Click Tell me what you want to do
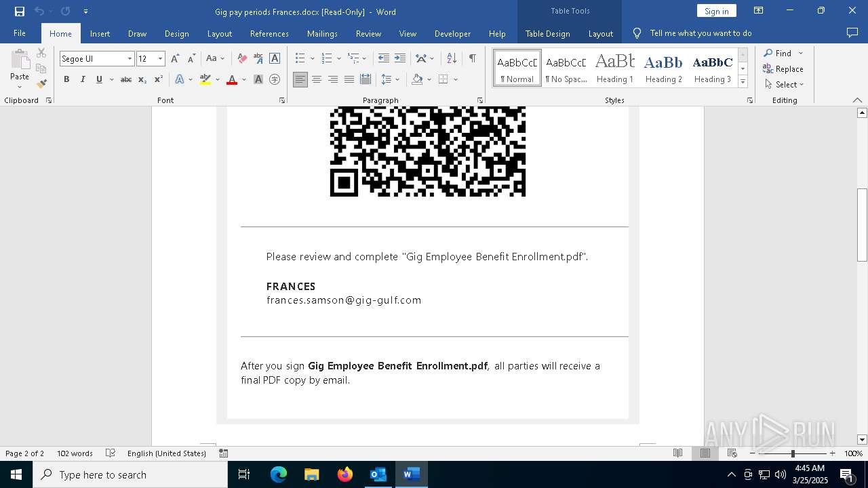The image size is (868, 488). (701, 33)
